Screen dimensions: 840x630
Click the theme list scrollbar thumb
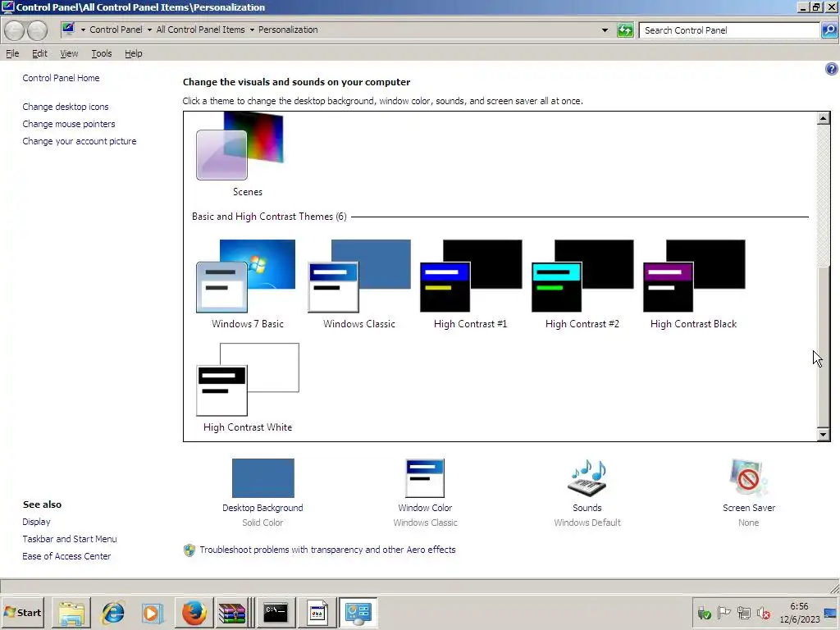coord(824,345)
